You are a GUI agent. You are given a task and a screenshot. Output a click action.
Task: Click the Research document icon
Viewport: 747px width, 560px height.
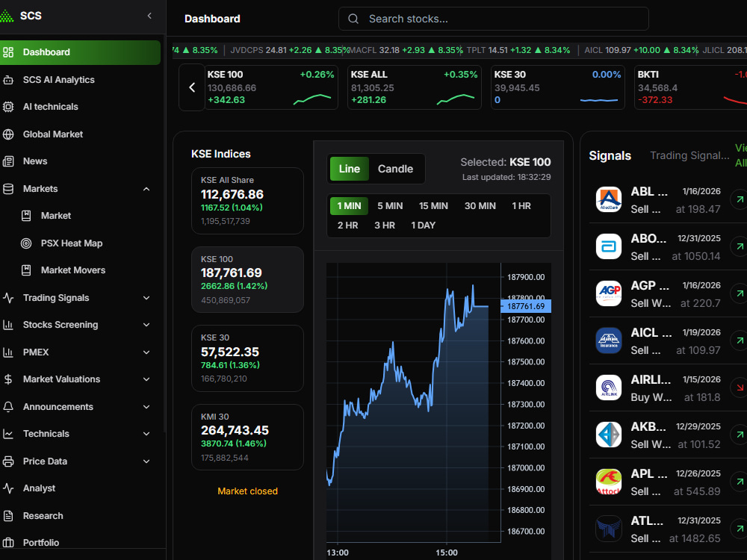pyautogui.click(x=8, y=516)
